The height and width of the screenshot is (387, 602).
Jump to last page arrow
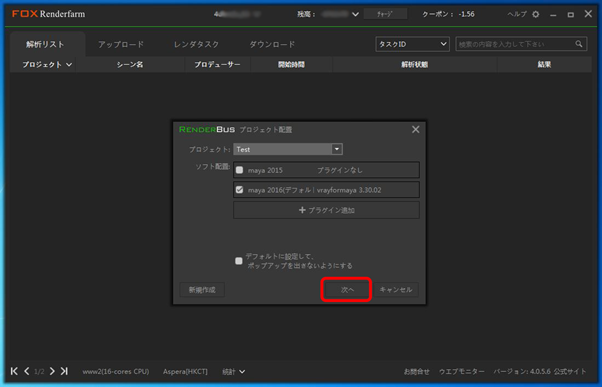coord(64,371)
